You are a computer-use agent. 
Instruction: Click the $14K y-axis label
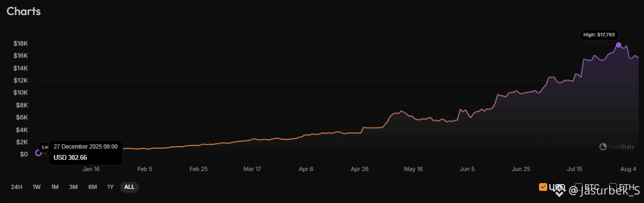21,68
